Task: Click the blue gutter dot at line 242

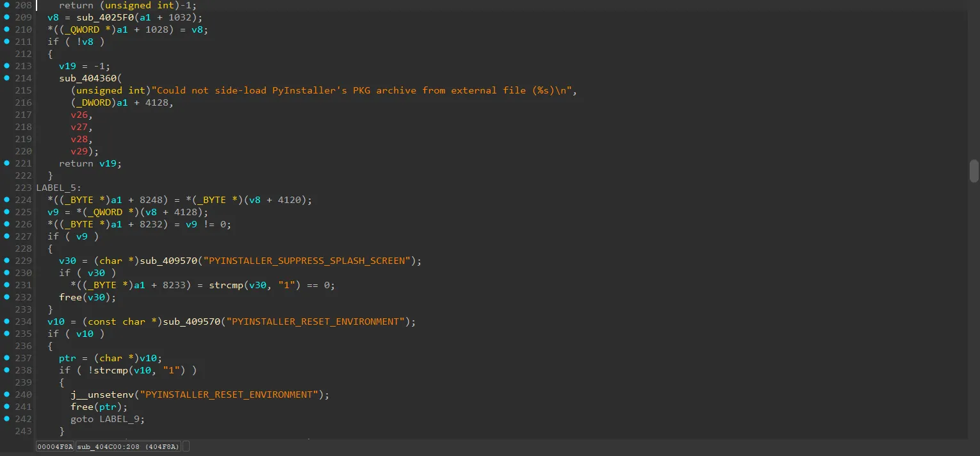Action: pos(6,419)
